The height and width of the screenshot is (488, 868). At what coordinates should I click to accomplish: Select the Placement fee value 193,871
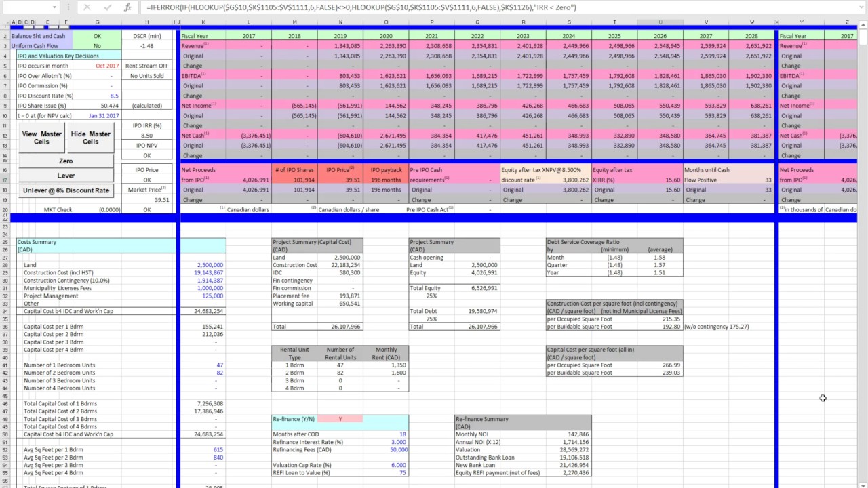(x=340, y=296)
